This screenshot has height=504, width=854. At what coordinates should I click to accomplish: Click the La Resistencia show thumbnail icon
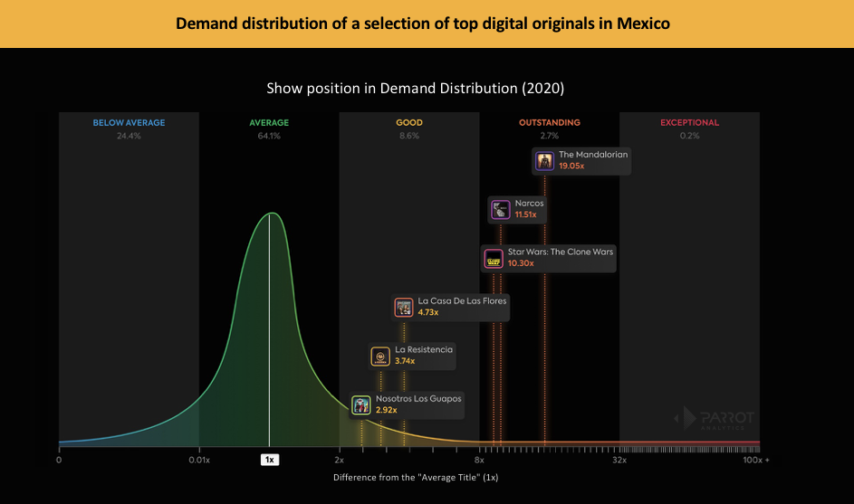(380, 357)
